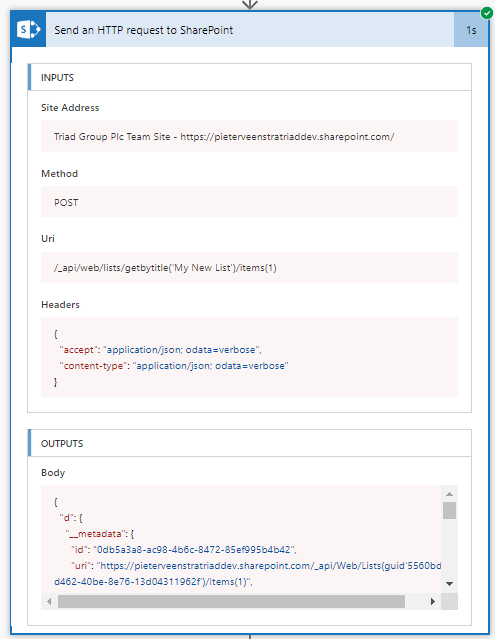Screen dimensions: 495x639
Task: Click the "id" value in Body output
Action: (194, 550)
